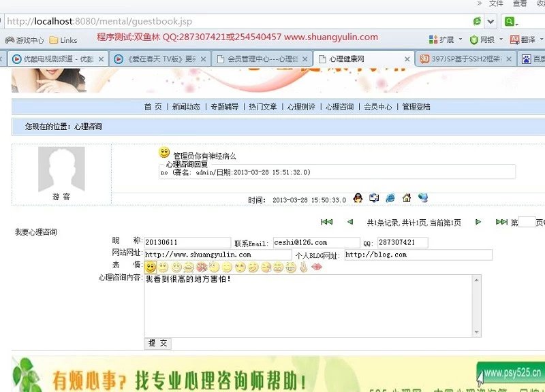Click the 心理咨询内容 text area

309,306
